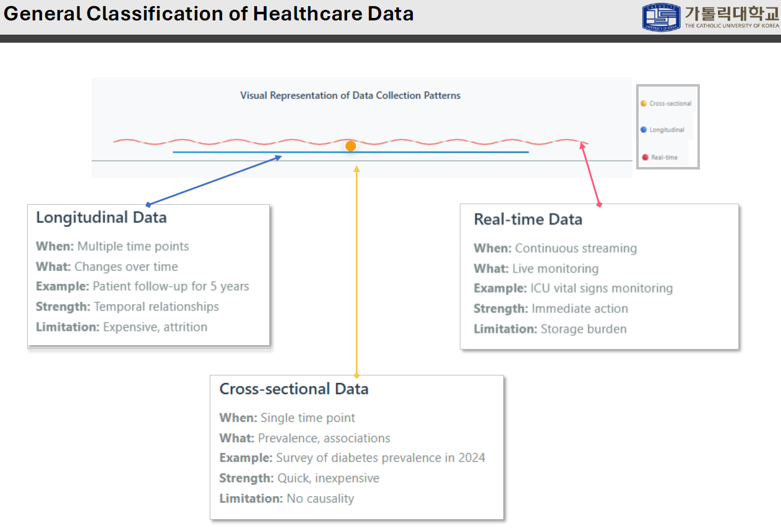Click the red diamond end of the Real-time arrow
781x532 pixels.
click(599, 204)
